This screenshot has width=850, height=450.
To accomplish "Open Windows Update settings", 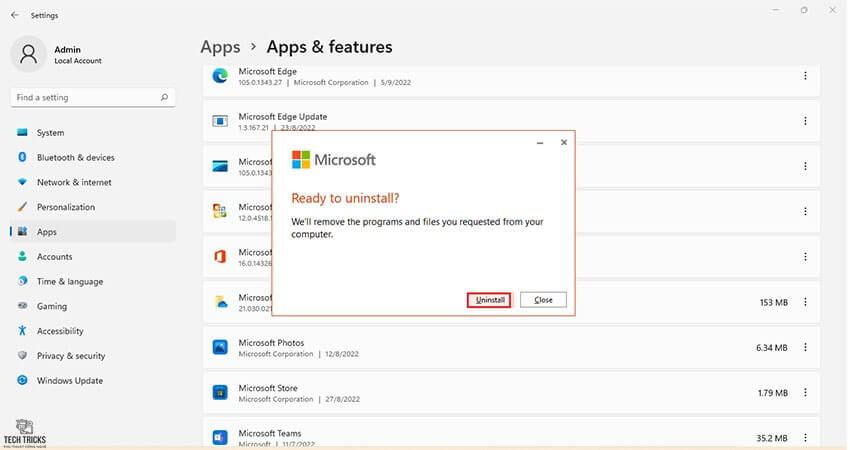I will 93,381.
